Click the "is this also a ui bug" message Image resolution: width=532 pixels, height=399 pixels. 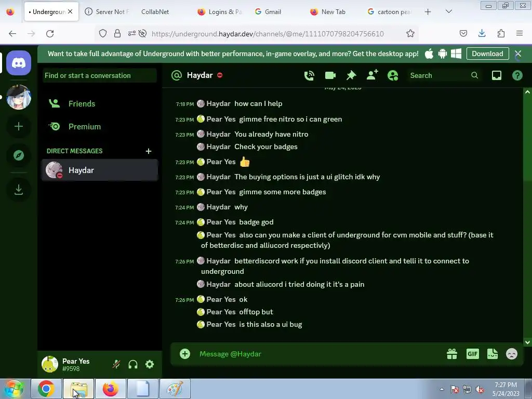point(270,324)
